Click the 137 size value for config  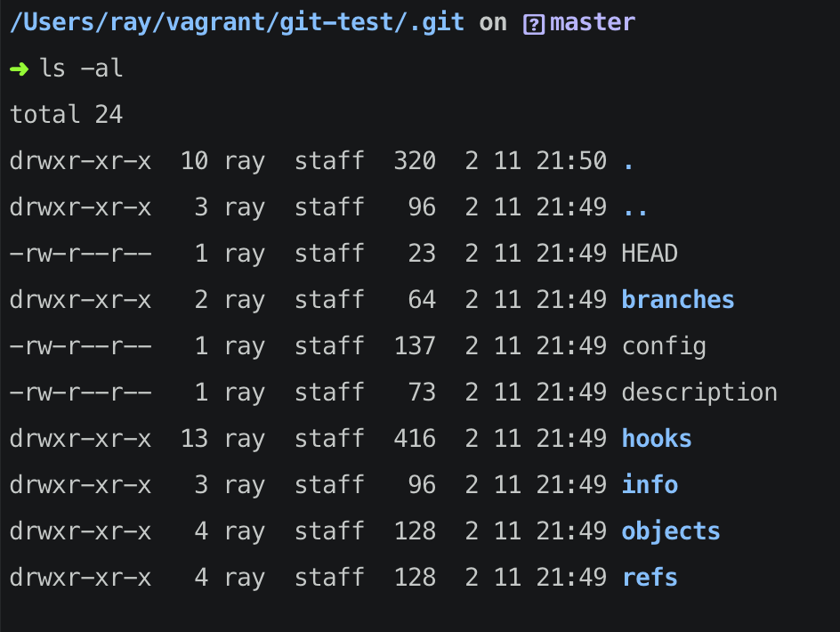coord(415,345)
